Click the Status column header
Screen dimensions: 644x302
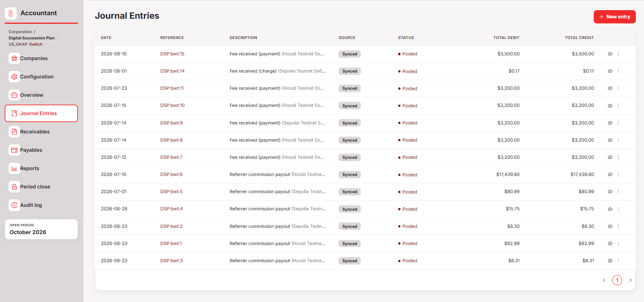click(406, 38)
